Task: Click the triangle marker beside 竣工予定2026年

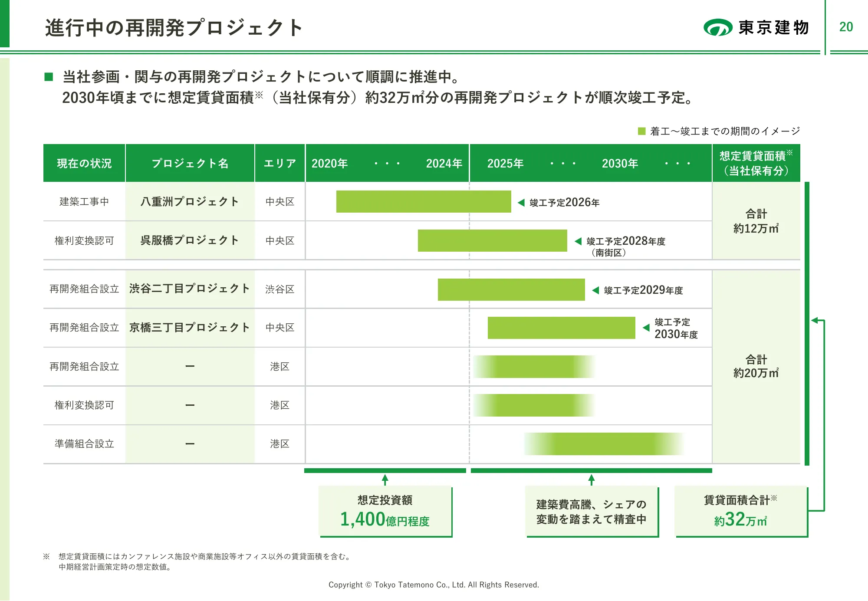Action: 521,203
